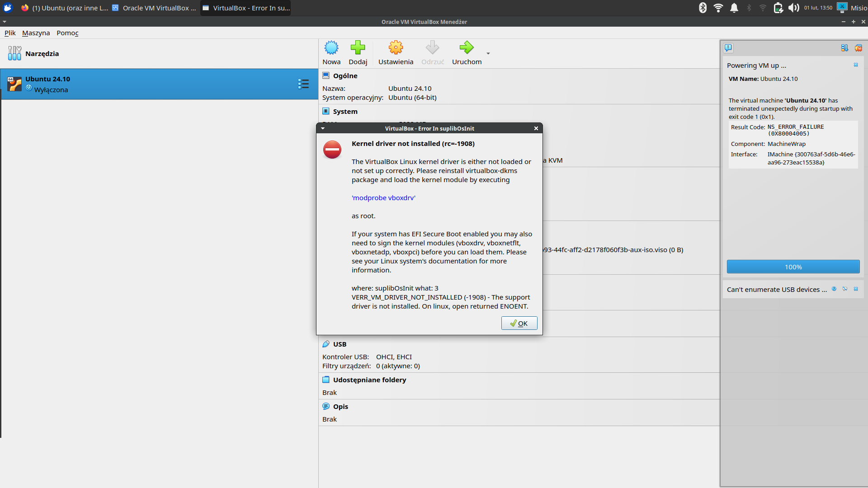The height and width of the screenshot is (488, 868).
Task: Click the dimmed Wi-Fi tray icon
Action: (x=763, y=8)
